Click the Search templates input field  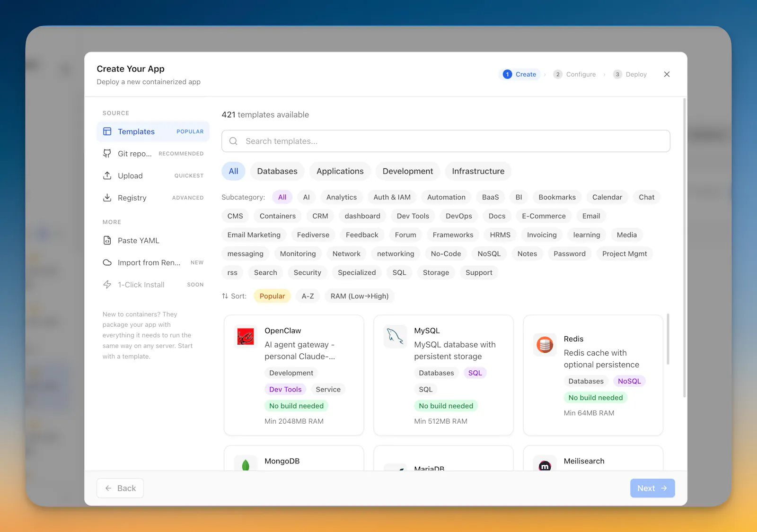446,141
